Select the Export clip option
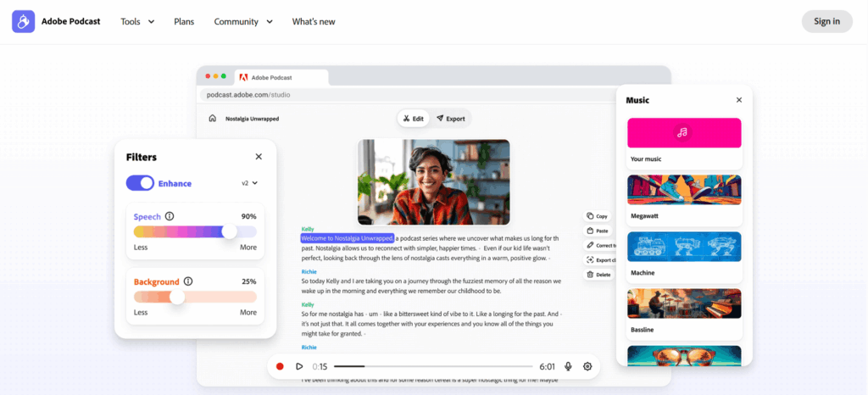This screenshot has height=395, width=868. pos(599,259)
